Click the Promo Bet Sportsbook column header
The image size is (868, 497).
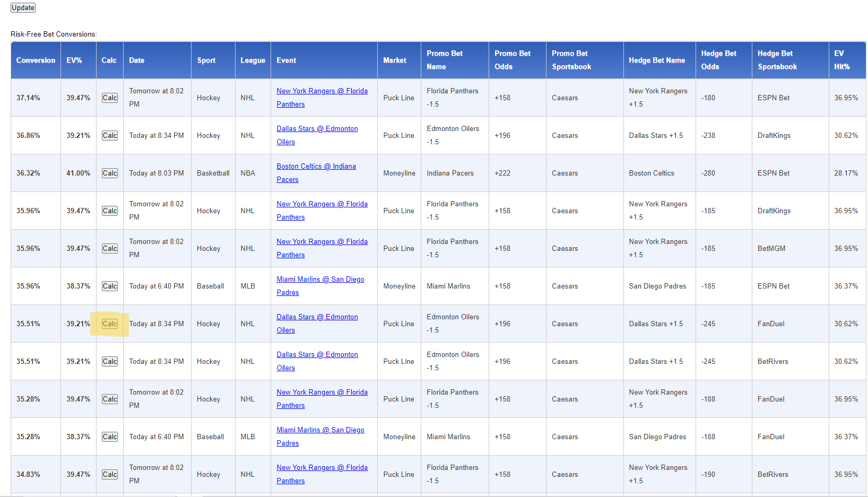(x=585, y=60)
